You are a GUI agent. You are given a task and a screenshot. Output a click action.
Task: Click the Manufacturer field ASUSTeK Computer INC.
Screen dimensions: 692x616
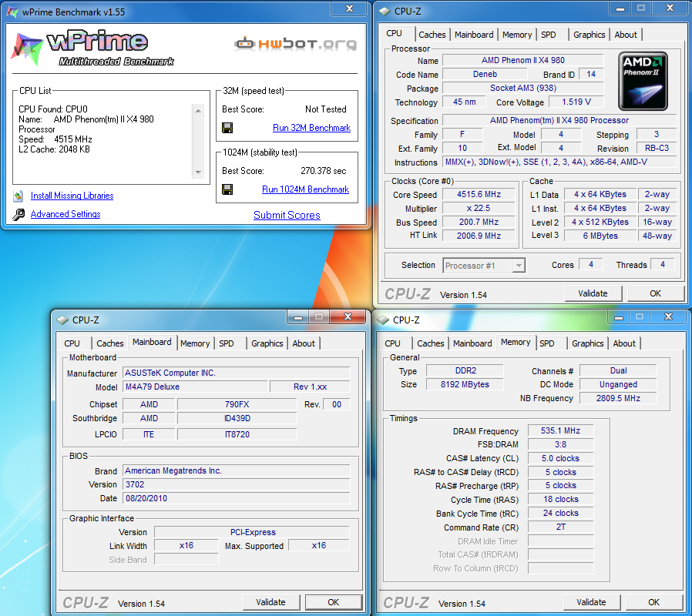[x=237, y=373]
